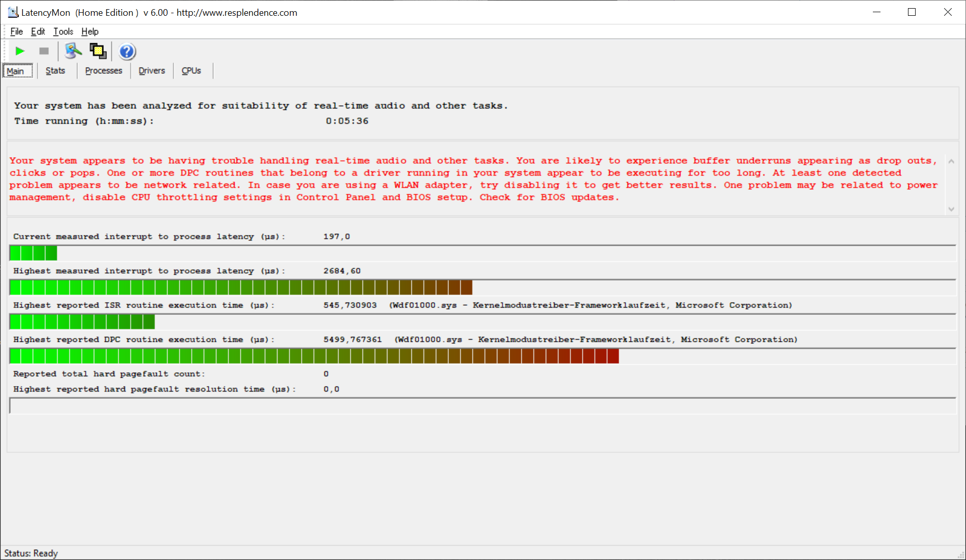
Task: Start monitoring with the green play button
Action: pos(20,51)
